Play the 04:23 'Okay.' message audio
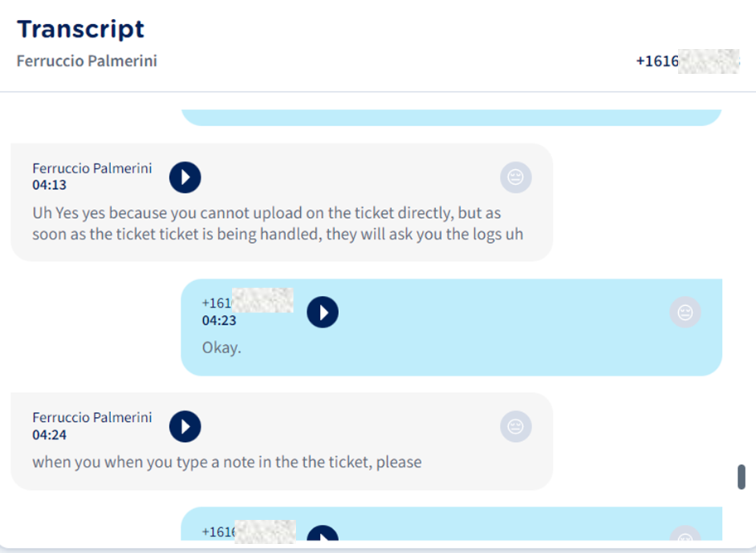Screen dimensions: 756x553 pos(322,313)
